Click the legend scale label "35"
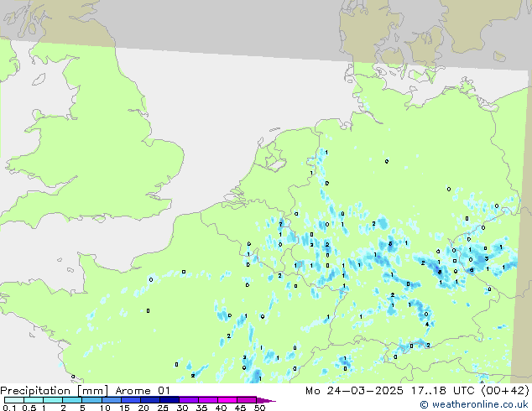The height and width of the screenshot is (411, 532). point(201,408)
